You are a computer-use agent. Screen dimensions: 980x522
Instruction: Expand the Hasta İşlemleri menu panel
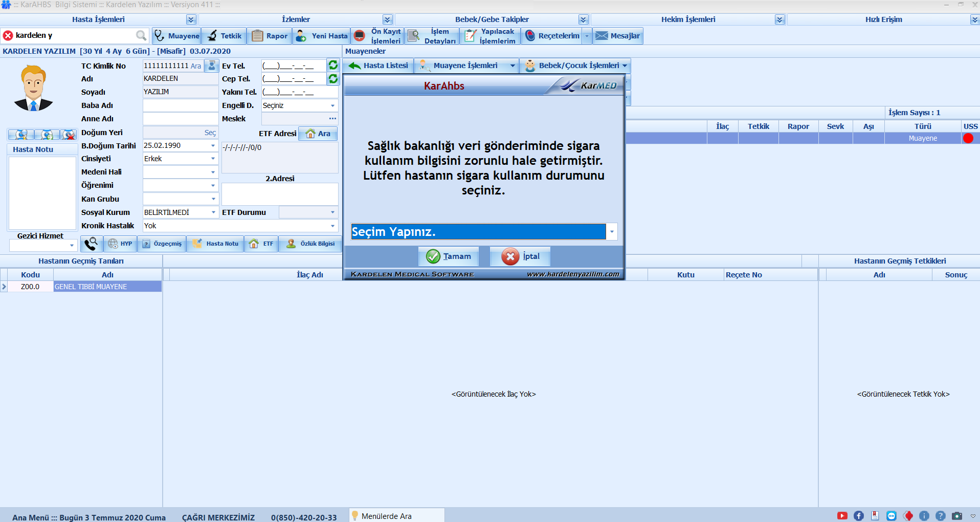(x=191, y=19)
